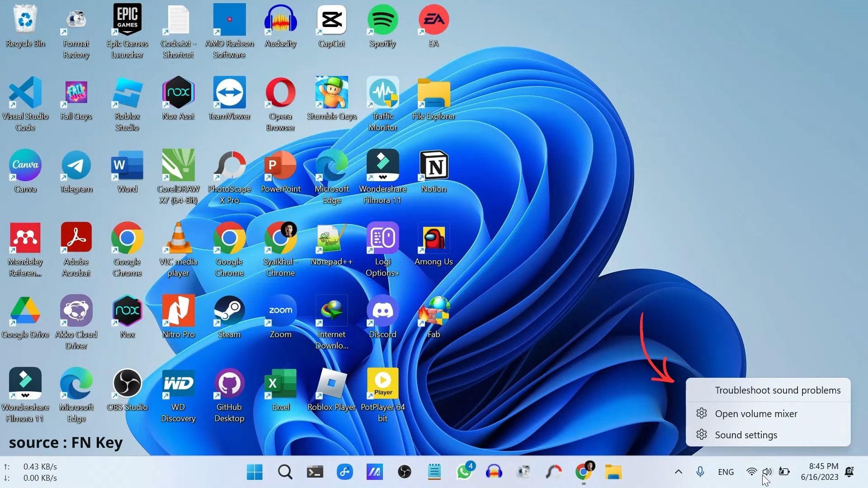Select the Discord desktop icon
Image resolution: width=868 pixels, height=488 pixels.
382,317
